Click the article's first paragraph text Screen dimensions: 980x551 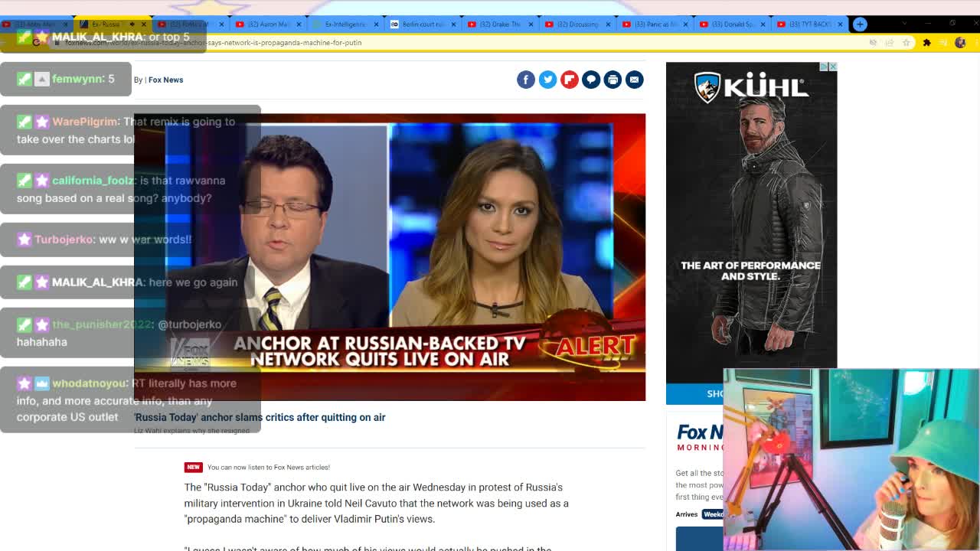tap(376, 503)
